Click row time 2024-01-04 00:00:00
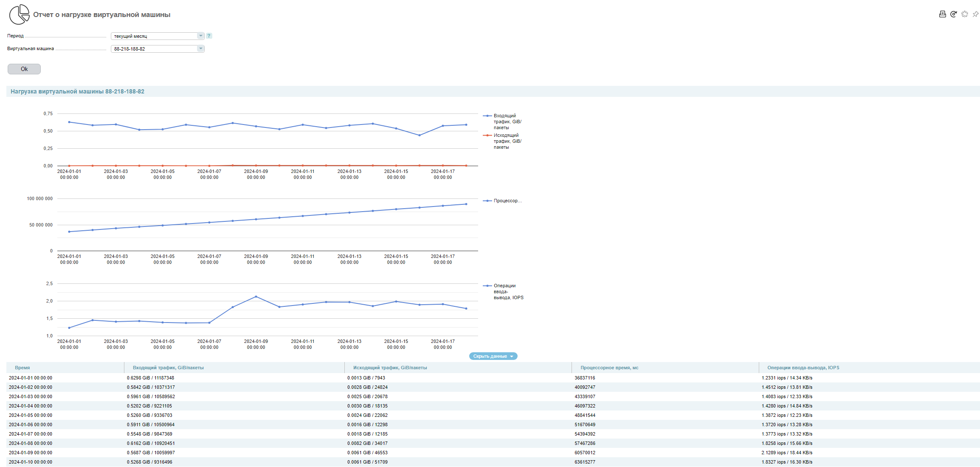The width and height of the screenshot is (980, 467). click(31, 406)
